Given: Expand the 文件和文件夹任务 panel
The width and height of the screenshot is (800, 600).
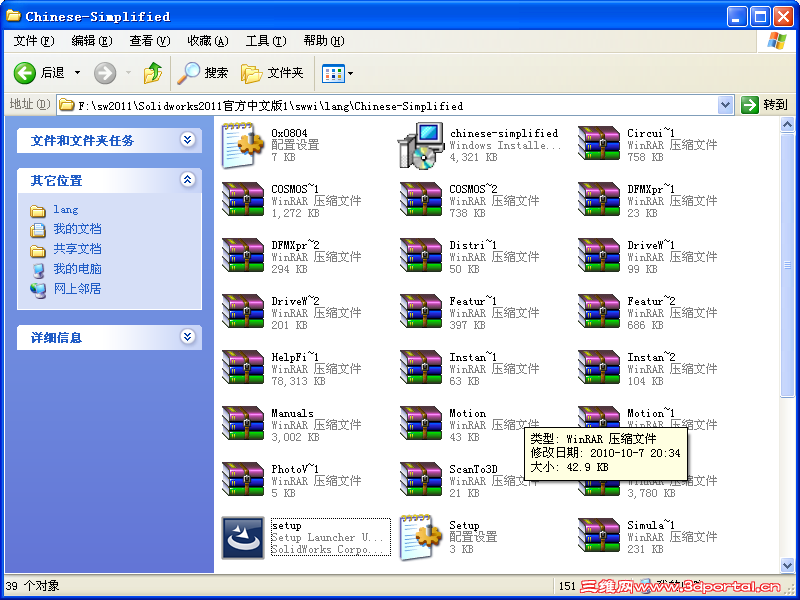Looking at the screenshot, I should pos(188,140).
